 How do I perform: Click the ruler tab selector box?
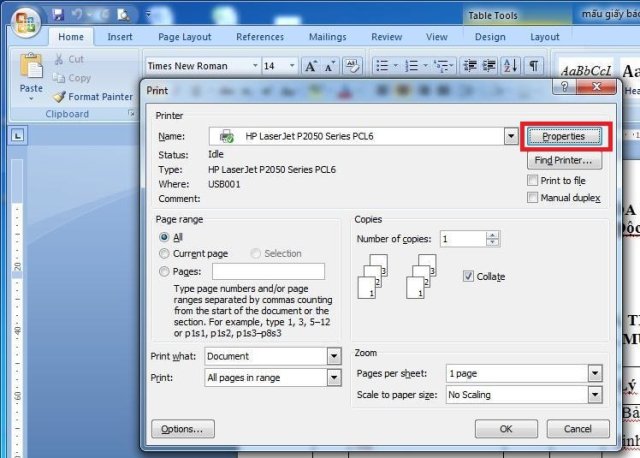pyautogui.click(x=17, y=135)
